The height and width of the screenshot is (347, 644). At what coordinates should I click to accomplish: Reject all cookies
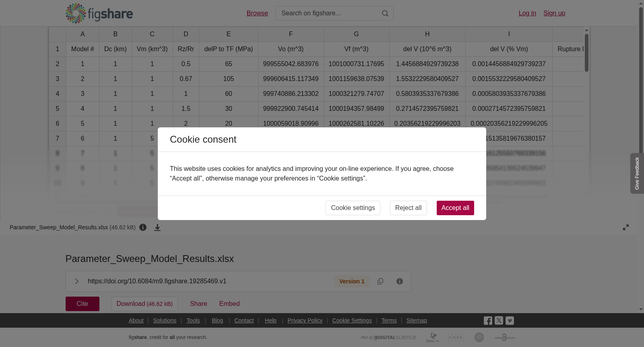coord(408,208)
